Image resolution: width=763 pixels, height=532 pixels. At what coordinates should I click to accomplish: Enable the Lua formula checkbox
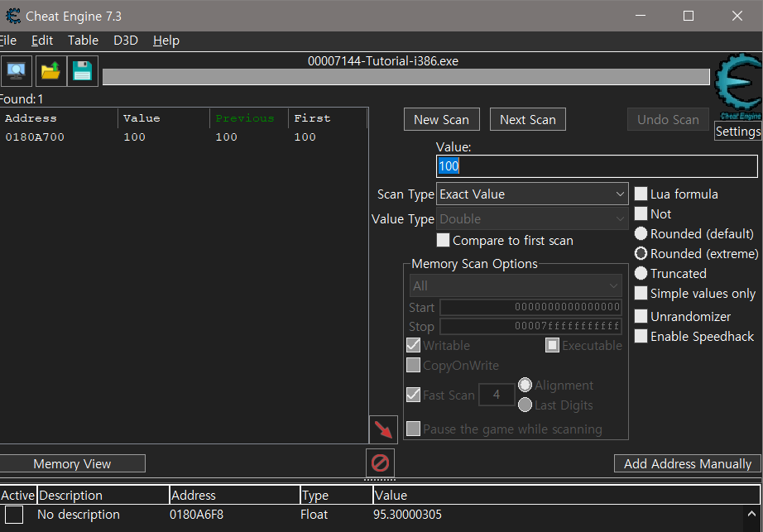point(641,194)
